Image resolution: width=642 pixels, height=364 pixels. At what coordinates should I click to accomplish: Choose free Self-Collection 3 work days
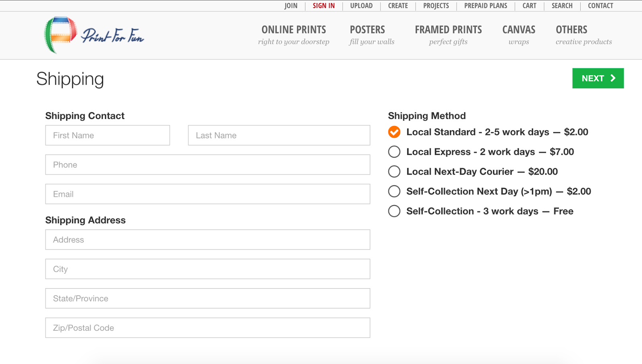394,211
